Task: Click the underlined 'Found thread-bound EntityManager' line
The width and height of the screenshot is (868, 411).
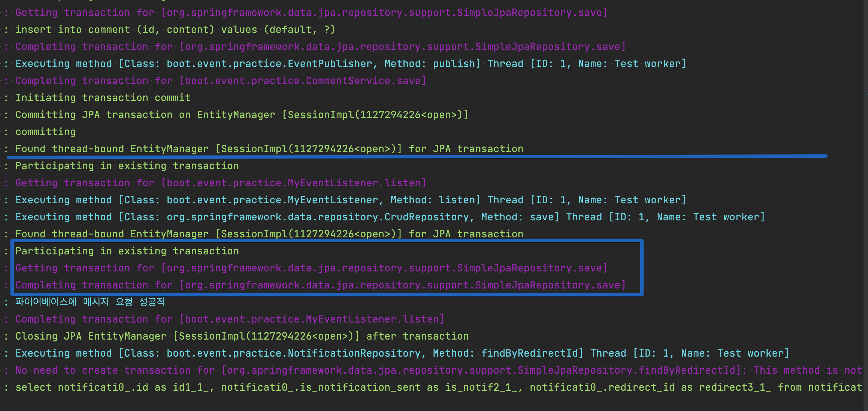Action: (x=269, y=149)
